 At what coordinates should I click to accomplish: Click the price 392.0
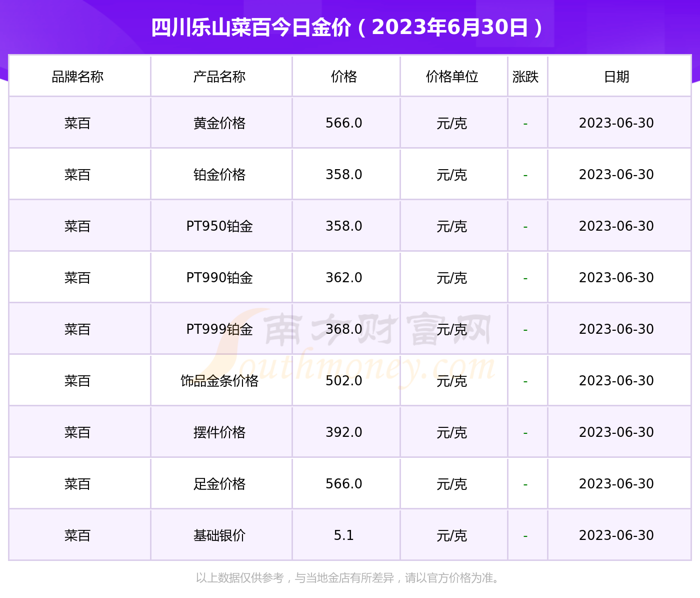pos(344,432)
